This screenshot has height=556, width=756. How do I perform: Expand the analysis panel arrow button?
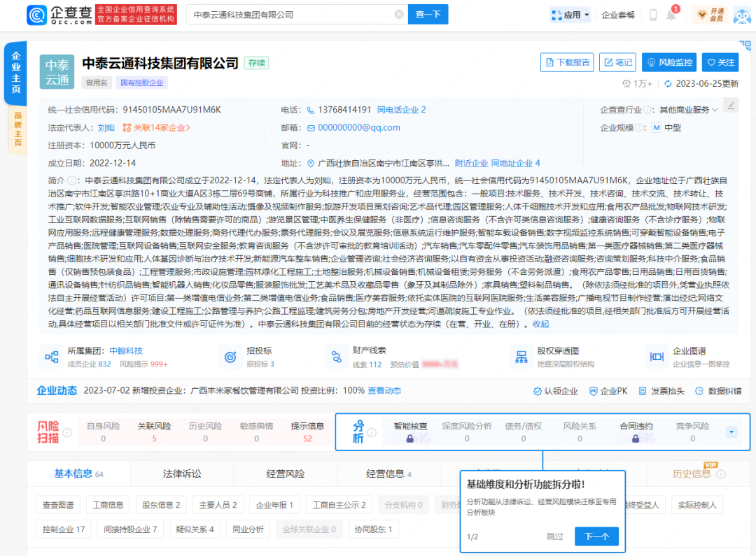click(x=731, y=432)
